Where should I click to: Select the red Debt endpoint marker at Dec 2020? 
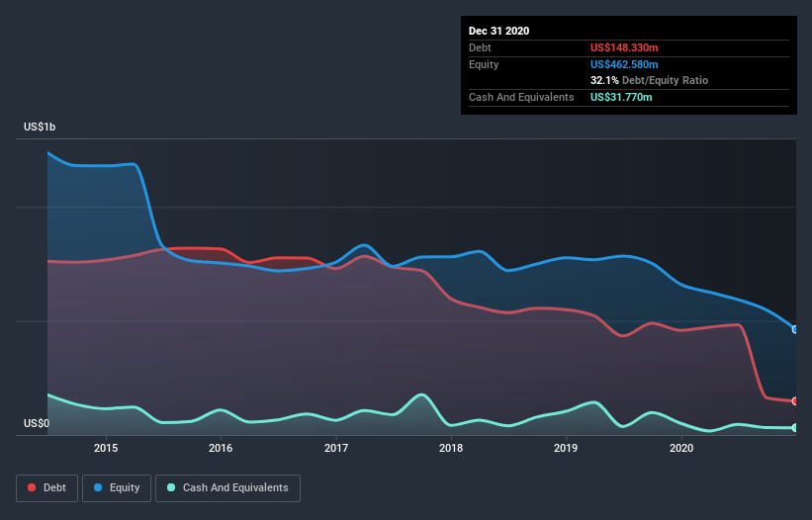point(795,401)
